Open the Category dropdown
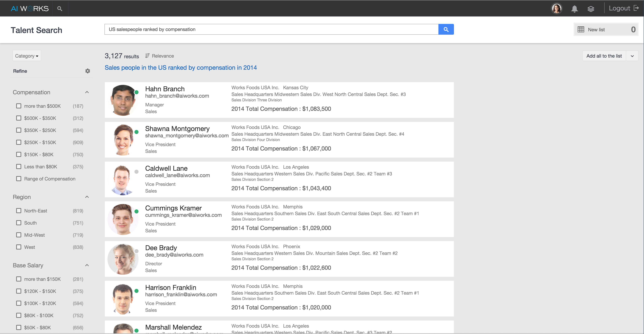 click(26, 56)
